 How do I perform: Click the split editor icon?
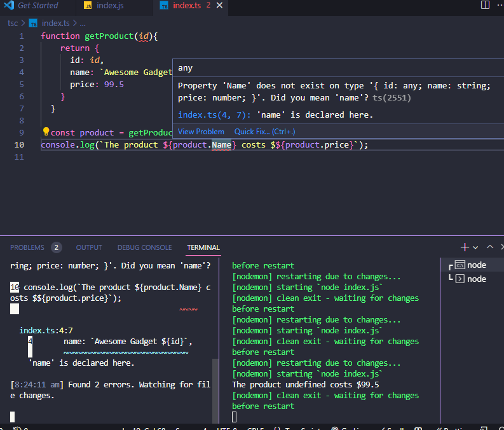pos(485,5)
